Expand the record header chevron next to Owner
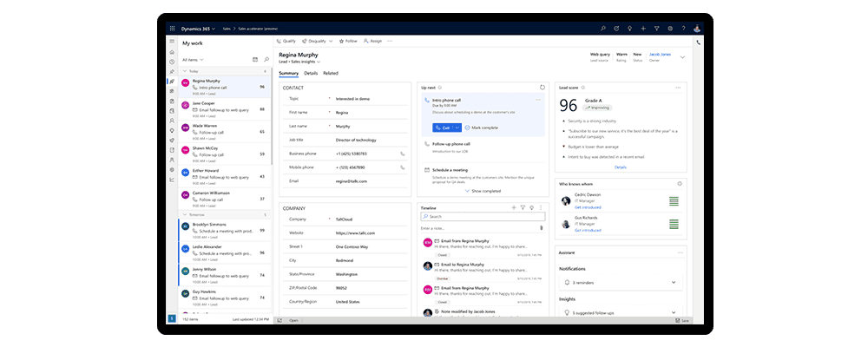The height and width of the screenshot is (347, 868). point(682,57)
